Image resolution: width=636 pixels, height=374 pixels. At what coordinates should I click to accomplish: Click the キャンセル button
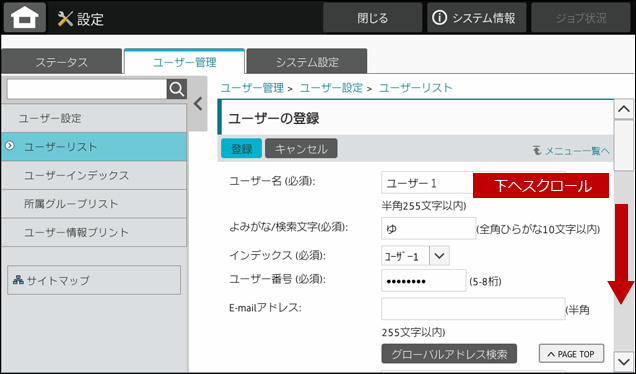301,148
